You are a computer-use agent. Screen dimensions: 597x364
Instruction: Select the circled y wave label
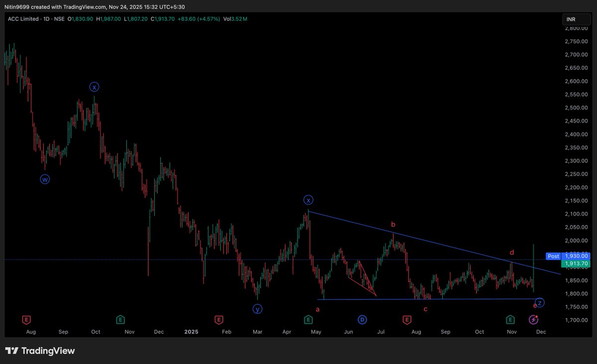point(257,309)
